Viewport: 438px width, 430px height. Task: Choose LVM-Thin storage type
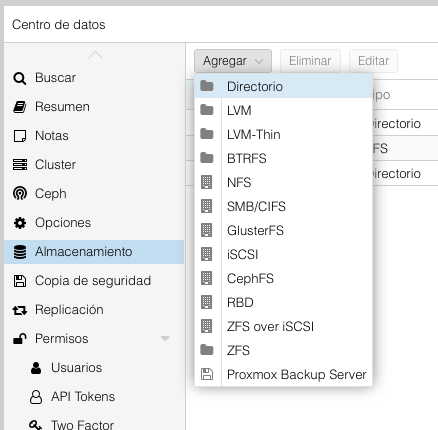pos(283,135)
